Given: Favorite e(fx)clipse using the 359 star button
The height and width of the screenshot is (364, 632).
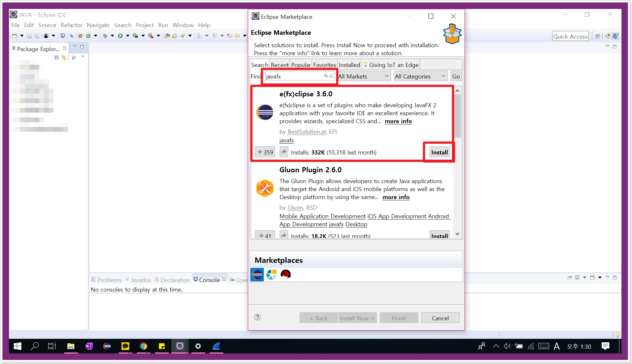Looking at the screenshot, I should click(265, 152).
